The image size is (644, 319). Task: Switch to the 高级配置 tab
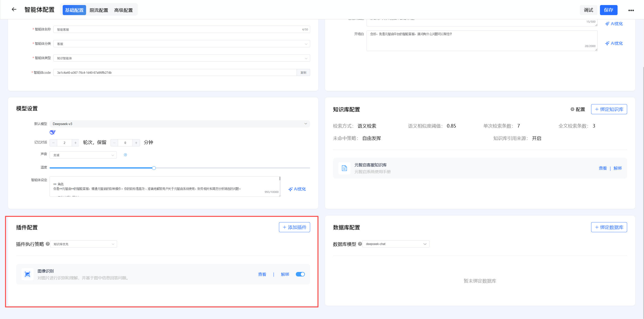(x=123, y=10)
